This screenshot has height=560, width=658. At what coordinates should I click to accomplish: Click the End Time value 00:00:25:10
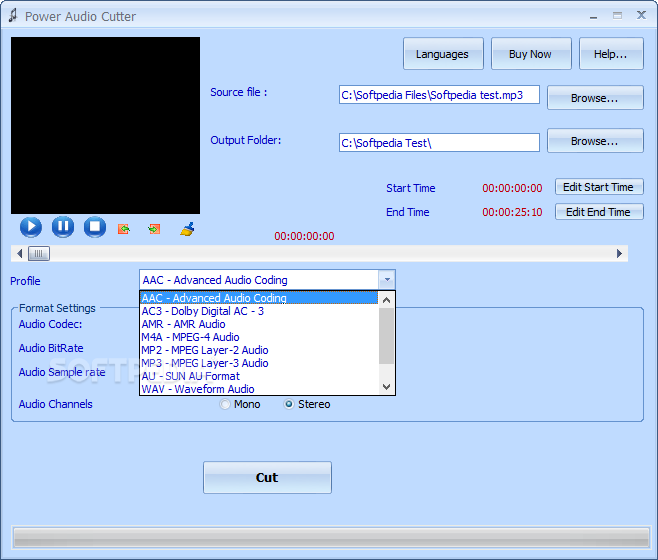pos(512,212)
